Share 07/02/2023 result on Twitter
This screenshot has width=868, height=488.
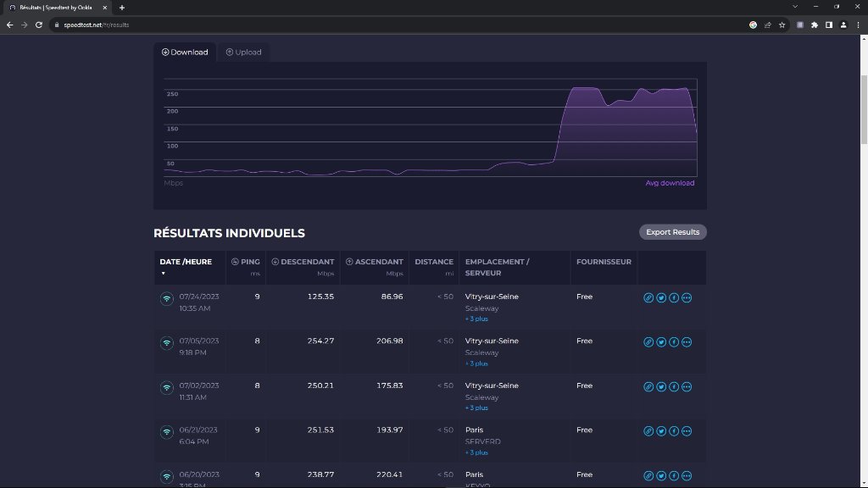(x=661, y=386)
